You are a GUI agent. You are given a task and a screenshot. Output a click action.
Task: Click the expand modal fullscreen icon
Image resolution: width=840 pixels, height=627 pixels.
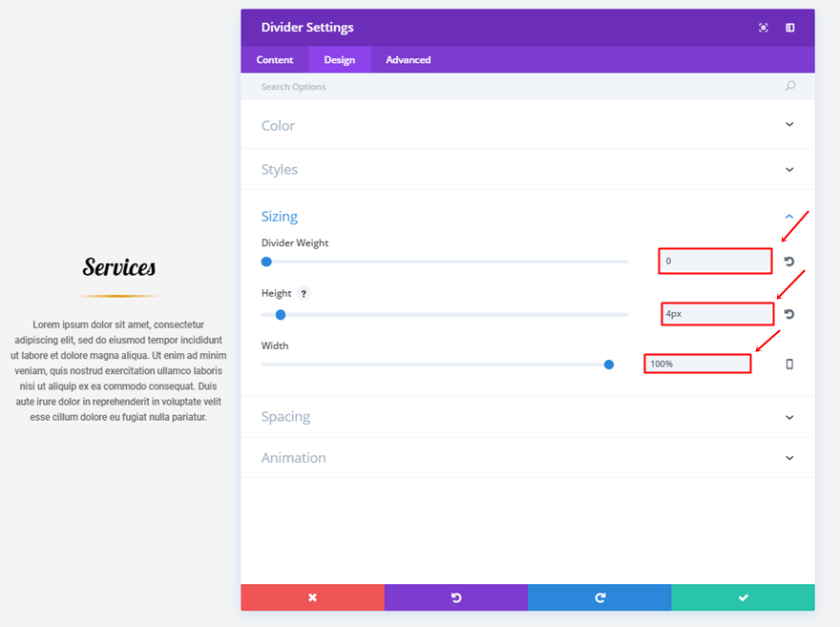pos(764,28)
